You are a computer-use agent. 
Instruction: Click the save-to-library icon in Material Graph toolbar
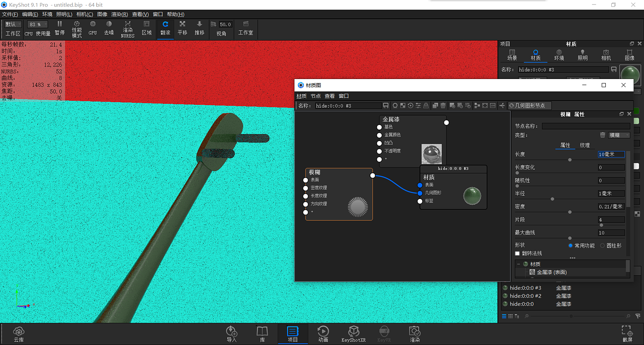tap(385, 106)
